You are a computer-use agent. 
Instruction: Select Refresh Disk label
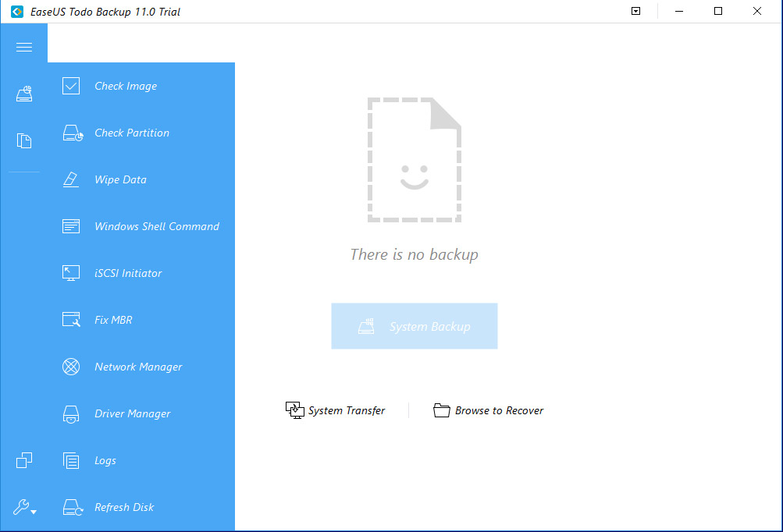click(124, 507)
